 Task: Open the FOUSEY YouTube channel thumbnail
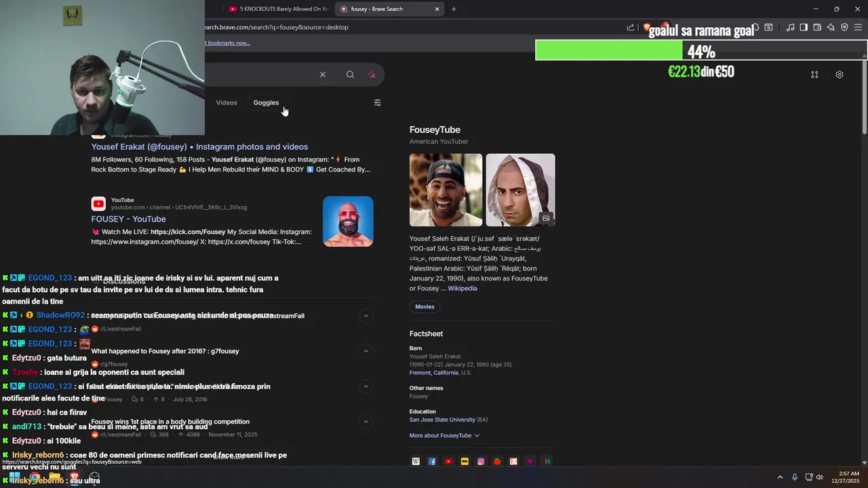[x=348, y=222]
